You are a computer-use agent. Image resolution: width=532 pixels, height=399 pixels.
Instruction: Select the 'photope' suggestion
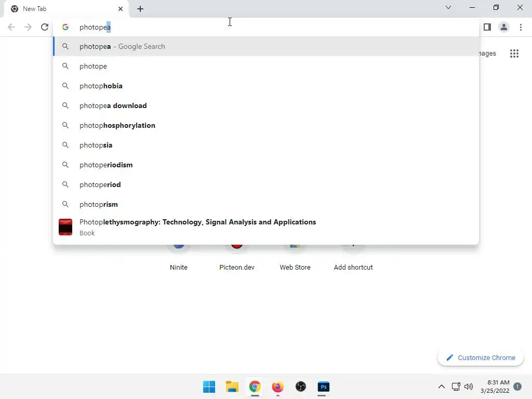266,66
